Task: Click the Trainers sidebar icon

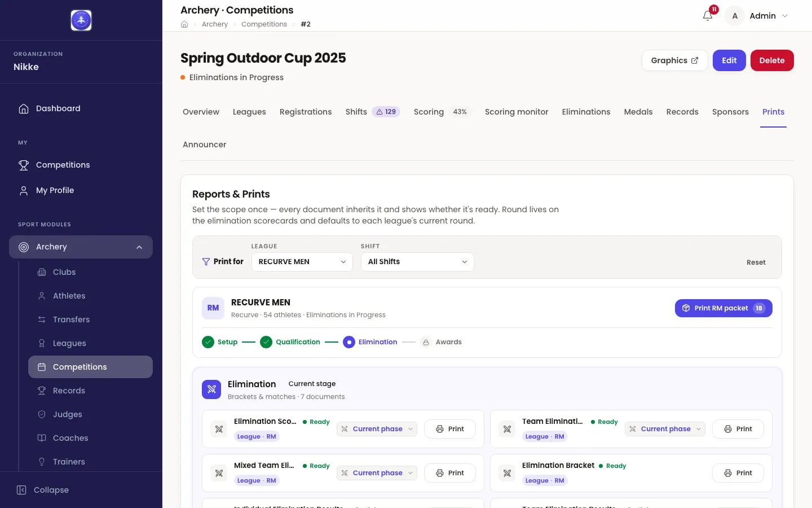Action: tap(42, 462)
